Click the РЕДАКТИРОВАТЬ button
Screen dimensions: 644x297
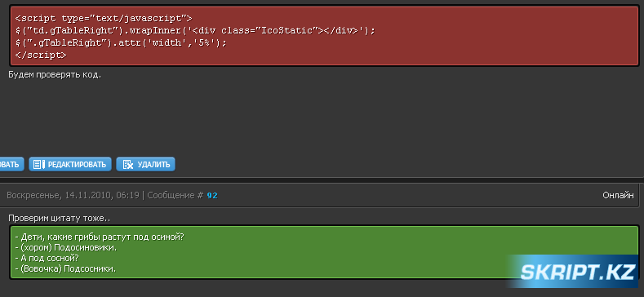click(70, 164)
